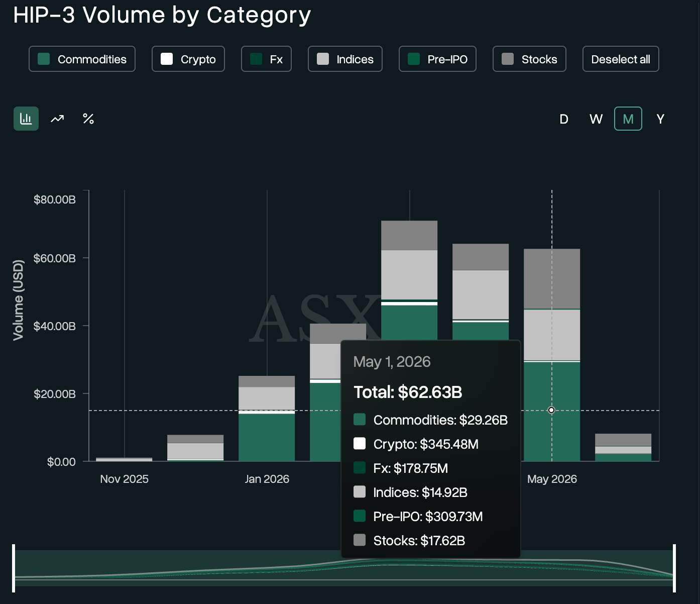This screenshot has height=604, width=700.
Task: Select the line chart trend icon
Action: click(57, 119)
